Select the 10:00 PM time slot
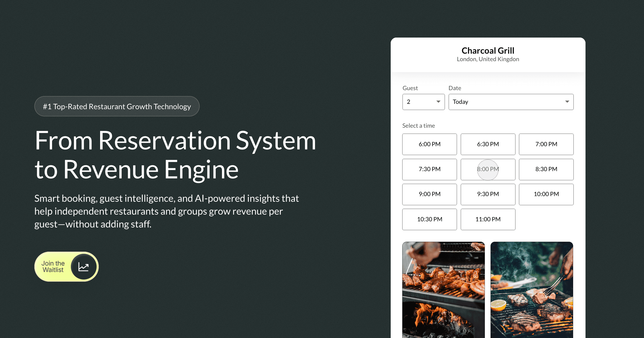644x338 pixels. pos(546,194)
